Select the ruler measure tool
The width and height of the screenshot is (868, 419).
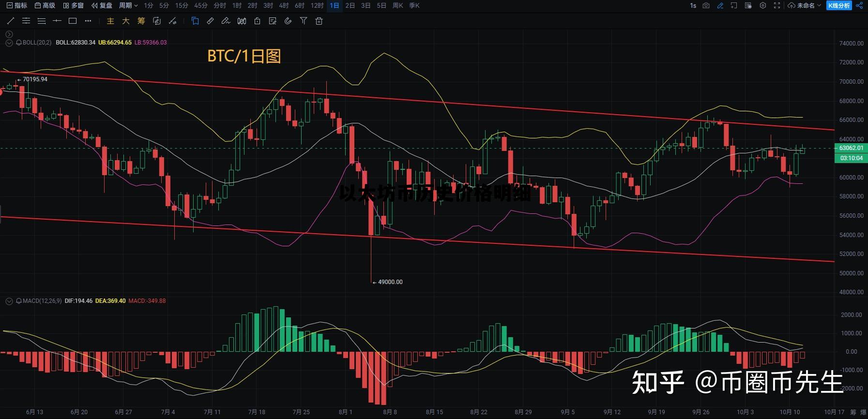pos(210,21)
